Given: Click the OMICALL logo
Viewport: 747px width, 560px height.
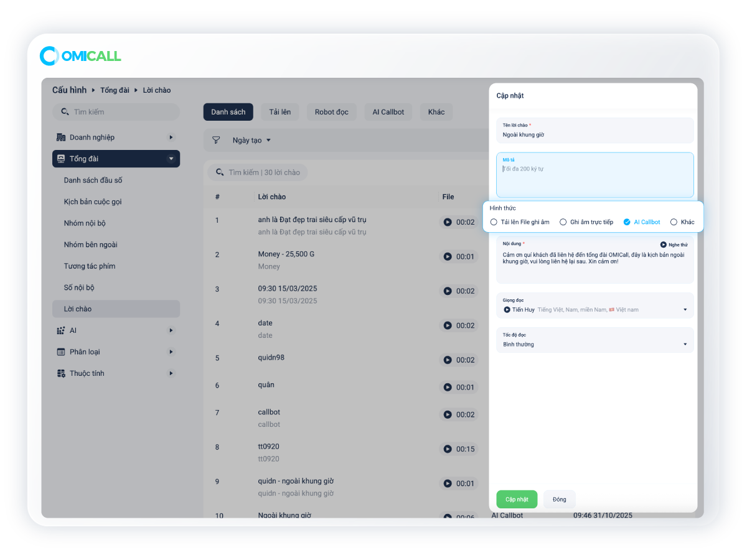Looking at the screenshot, I should 80,56.
